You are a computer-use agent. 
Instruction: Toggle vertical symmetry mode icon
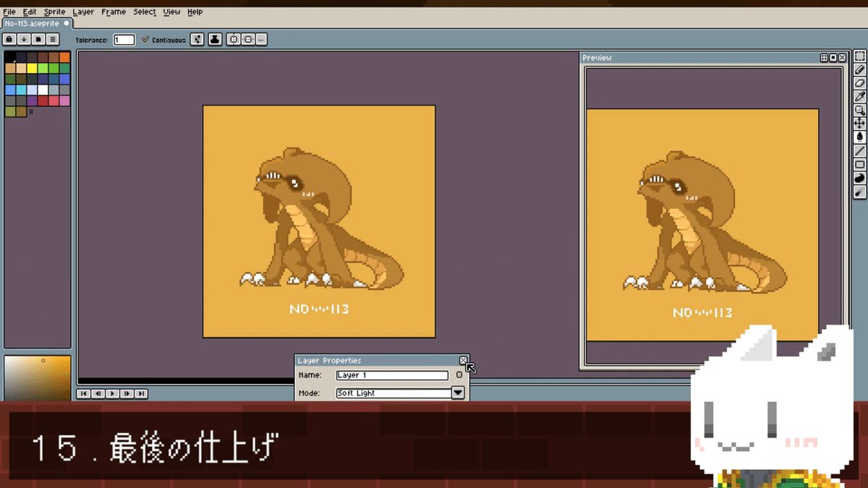pos(234,40)
